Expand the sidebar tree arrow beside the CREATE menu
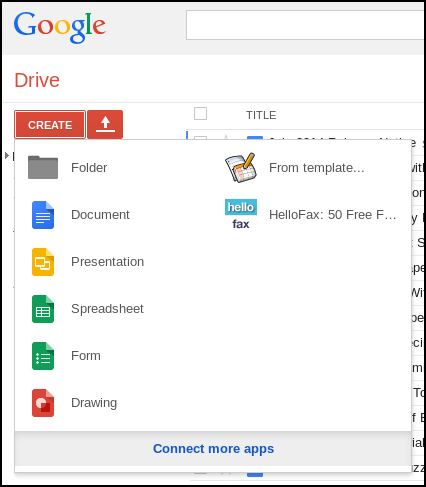This screenshot has width=426, height=487. coord(7,155)
